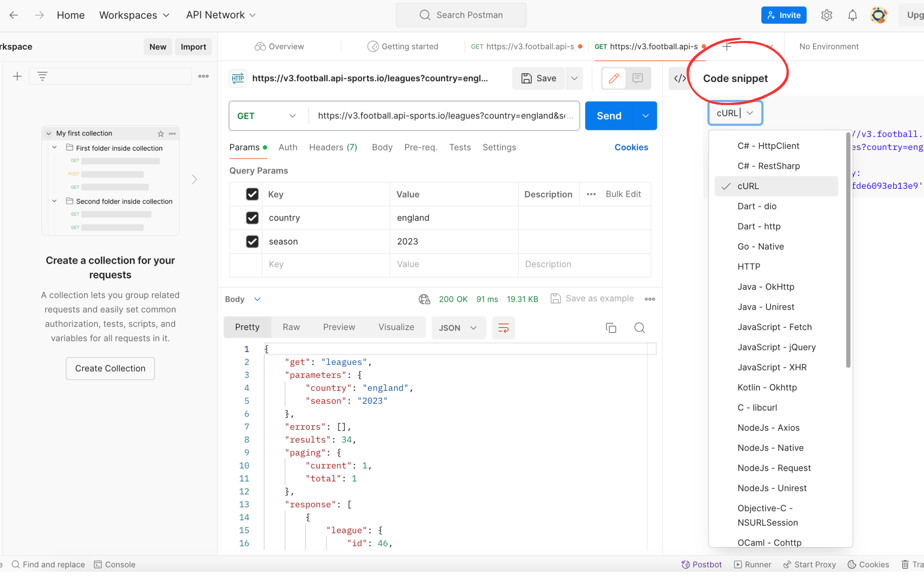Click Bulk Edit
Image resolution: width=924 pixels, height=576 pixels.
623,194
